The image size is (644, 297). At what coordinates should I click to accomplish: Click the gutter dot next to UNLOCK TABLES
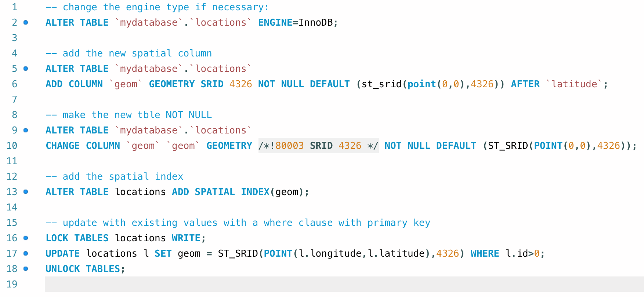click(x=26, y=269)
